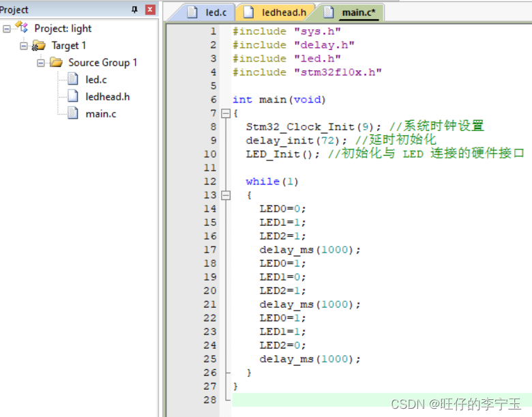Collapse the while loop fold at line 13

coord(226,195)
